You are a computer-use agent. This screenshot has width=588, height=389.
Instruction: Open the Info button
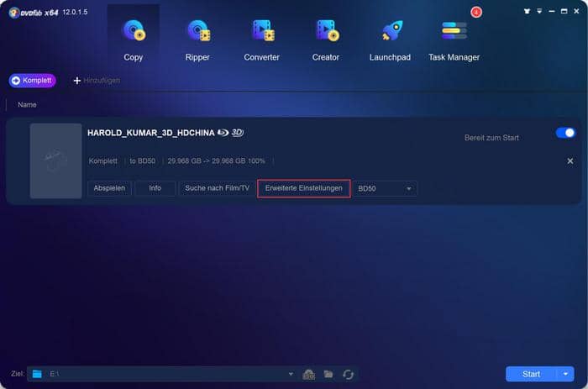pos(155,188)
